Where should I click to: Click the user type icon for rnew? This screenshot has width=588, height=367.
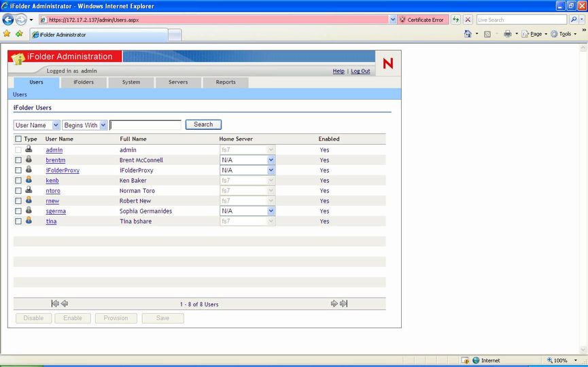(x=29, y=200)
